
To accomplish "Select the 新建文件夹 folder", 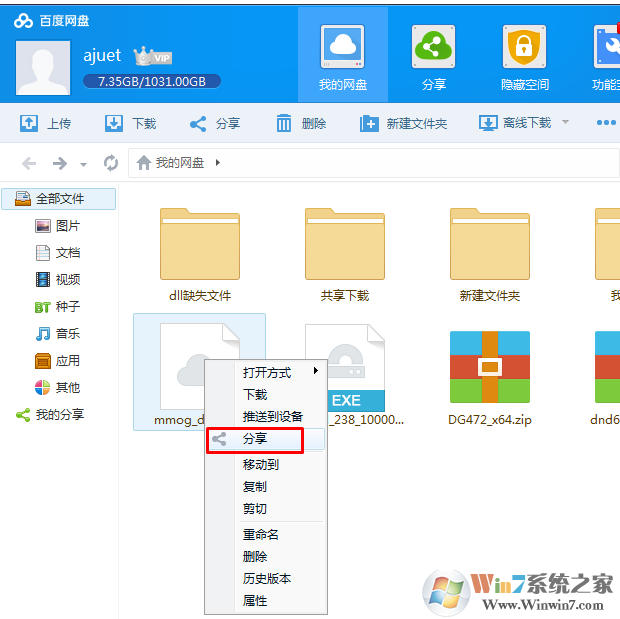I will [x=490, y=255].
